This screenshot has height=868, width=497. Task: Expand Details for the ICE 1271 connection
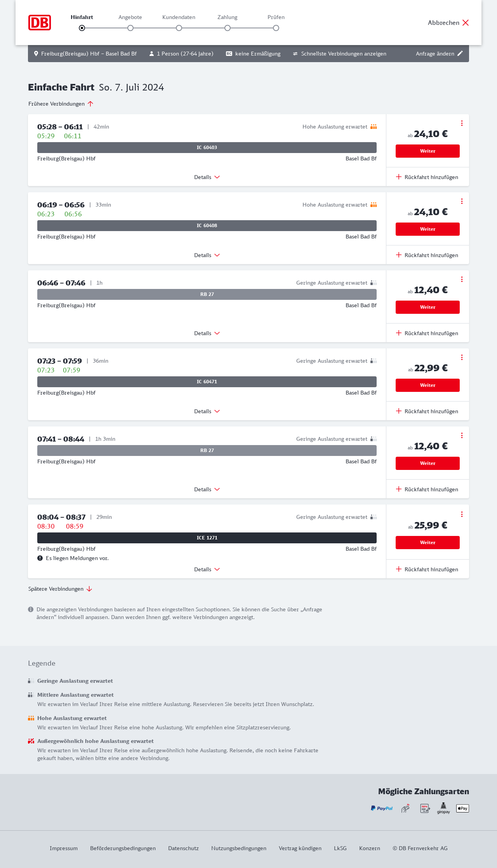(x=207, y=569)
